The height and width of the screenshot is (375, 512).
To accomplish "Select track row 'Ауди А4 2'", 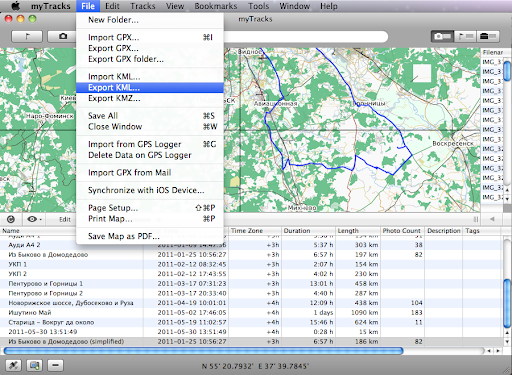I will pos(251,245).
